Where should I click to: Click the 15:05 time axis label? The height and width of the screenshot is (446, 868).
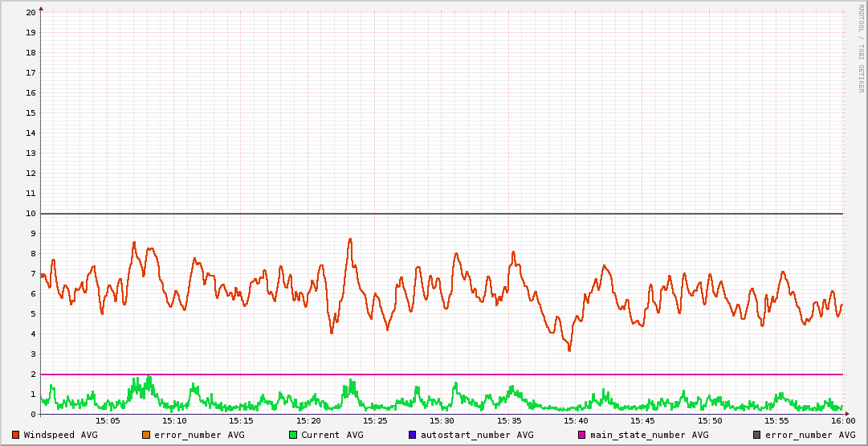(x=108, y=420)
